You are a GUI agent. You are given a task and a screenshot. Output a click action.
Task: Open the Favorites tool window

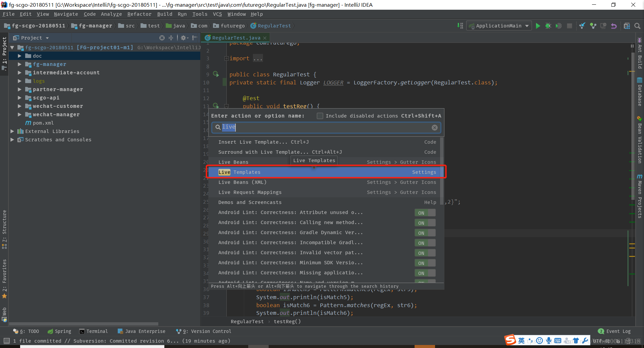click(4, 279)
